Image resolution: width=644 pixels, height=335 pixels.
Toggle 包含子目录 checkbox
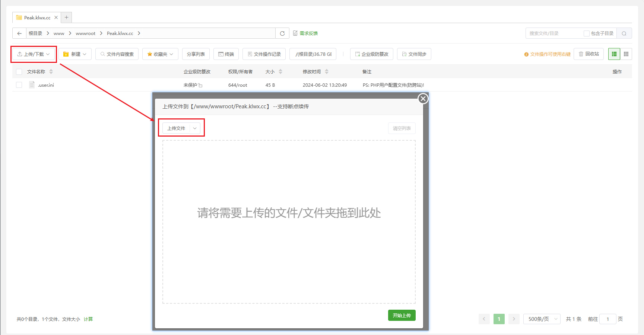tap(586, 33)
